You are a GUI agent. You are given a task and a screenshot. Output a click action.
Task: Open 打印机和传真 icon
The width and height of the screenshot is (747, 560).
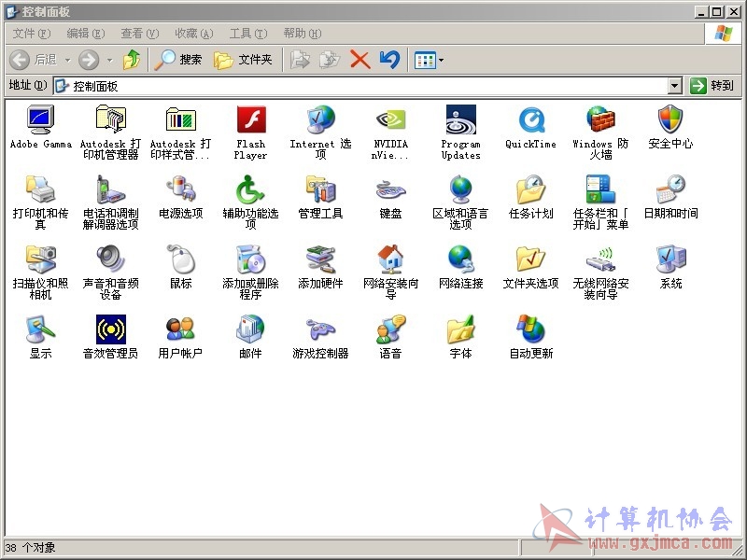[x=40, y=189]
